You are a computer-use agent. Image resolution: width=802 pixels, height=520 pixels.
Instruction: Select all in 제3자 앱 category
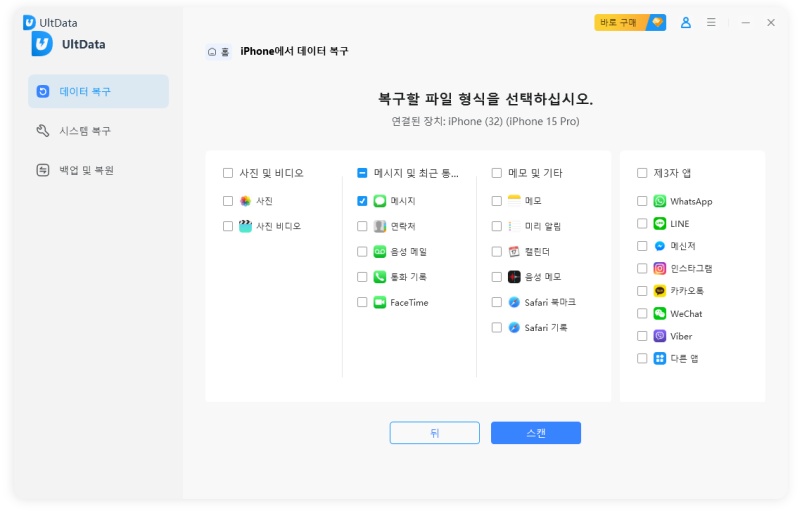coord(642,173)
